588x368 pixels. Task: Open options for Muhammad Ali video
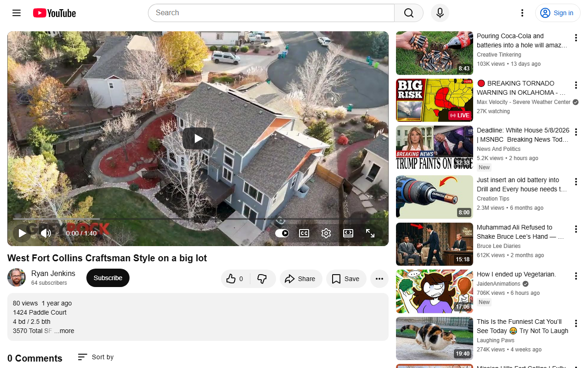pos(576,229)
